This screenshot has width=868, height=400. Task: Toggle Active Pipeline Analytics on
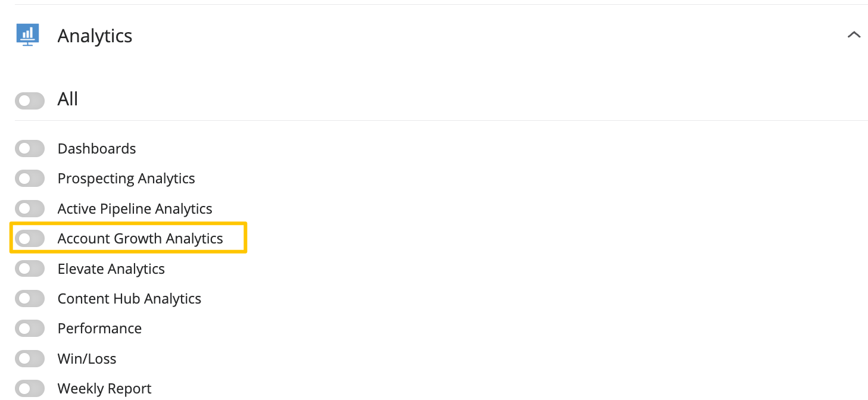30,209
